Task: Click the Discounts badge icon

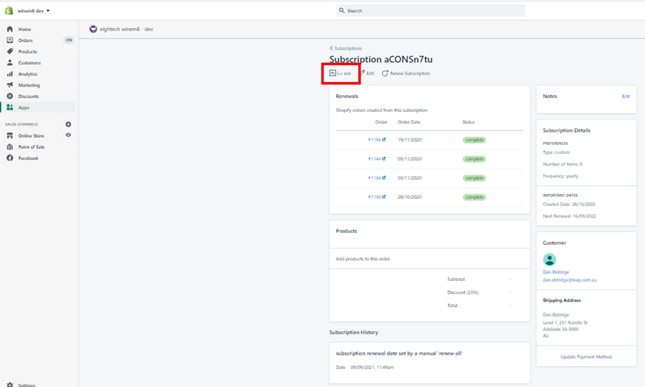Action: pyautogui.click(x=10, y=96)
